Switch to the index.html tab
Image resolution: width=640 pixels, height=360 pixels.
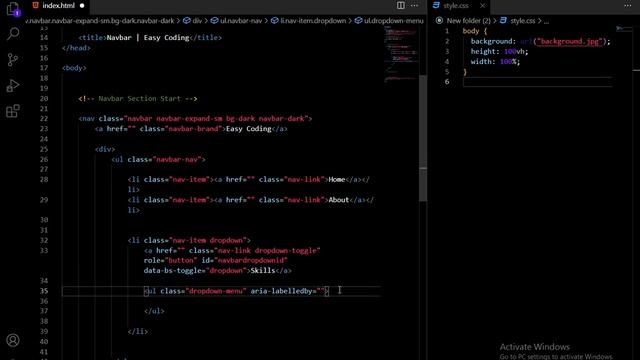pyautogui.click(x=58, y=5)
